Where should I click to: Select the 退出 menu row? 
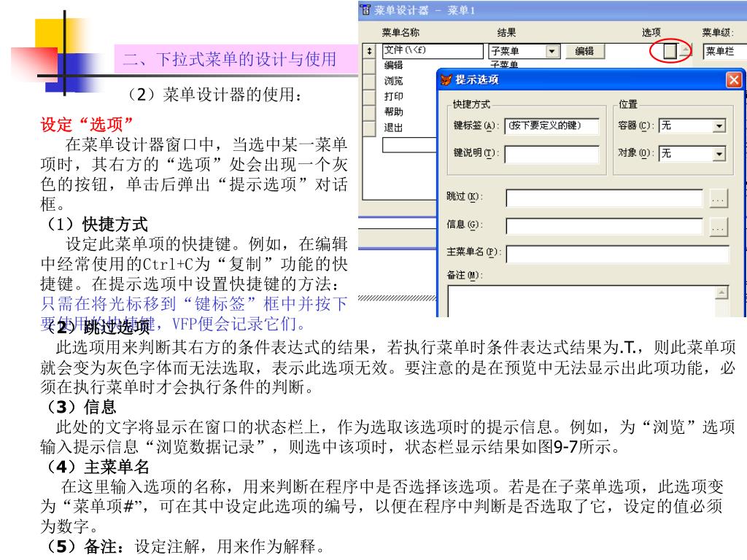click(x=393, y=128)
